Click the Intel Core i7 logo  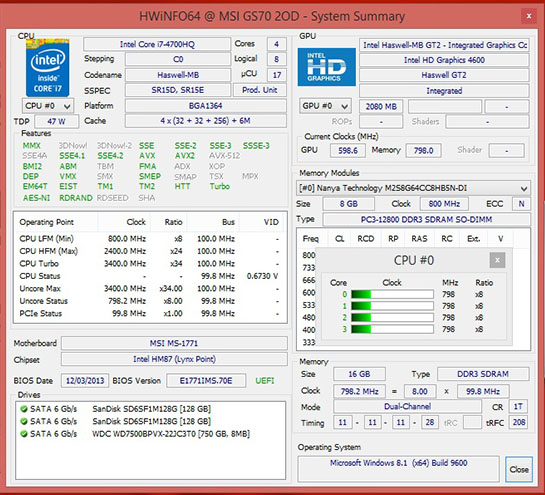48,68
